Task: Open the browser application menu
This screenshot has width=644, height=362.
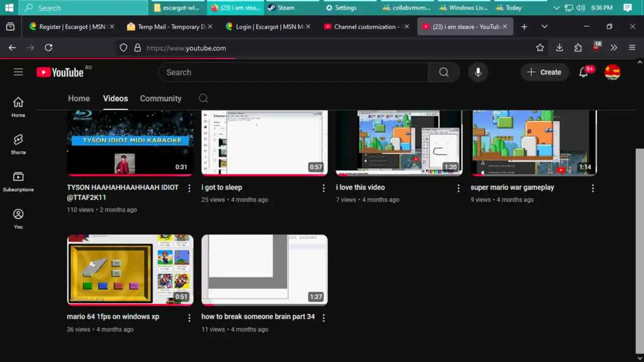Action: click(x=632, y=48)
